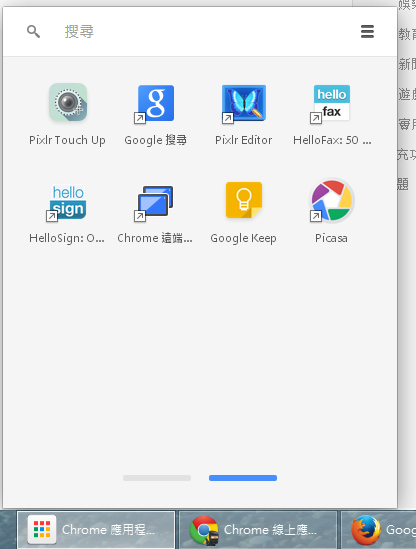
Task: Switch to the first apps page indicator
Action: pyautogui.click(x=157, y=478)
